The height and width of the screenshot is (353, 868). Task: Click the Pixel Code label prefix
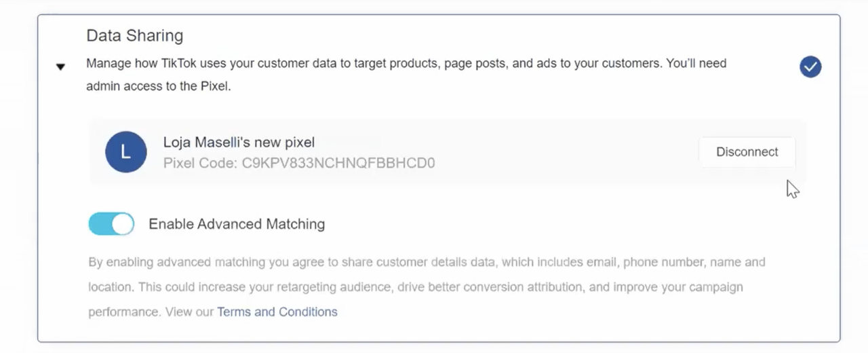point(201,163)
